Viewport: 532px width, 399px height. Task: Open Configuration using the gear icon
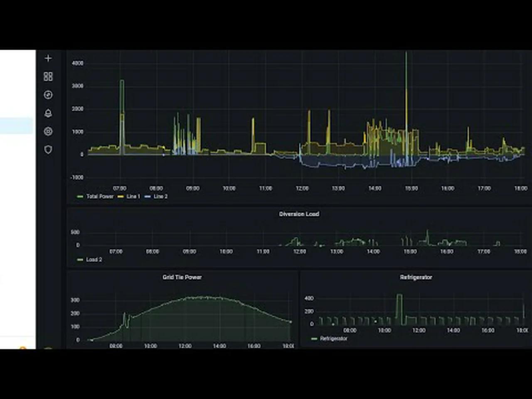tap(48, 131)
